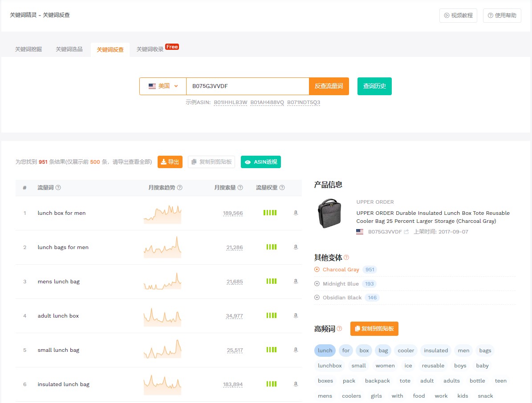Toggle 'cooler' high-frequency word tag
Image resolution: width=532 pixels, height=403 pixels.
click(x=406, y=351)
